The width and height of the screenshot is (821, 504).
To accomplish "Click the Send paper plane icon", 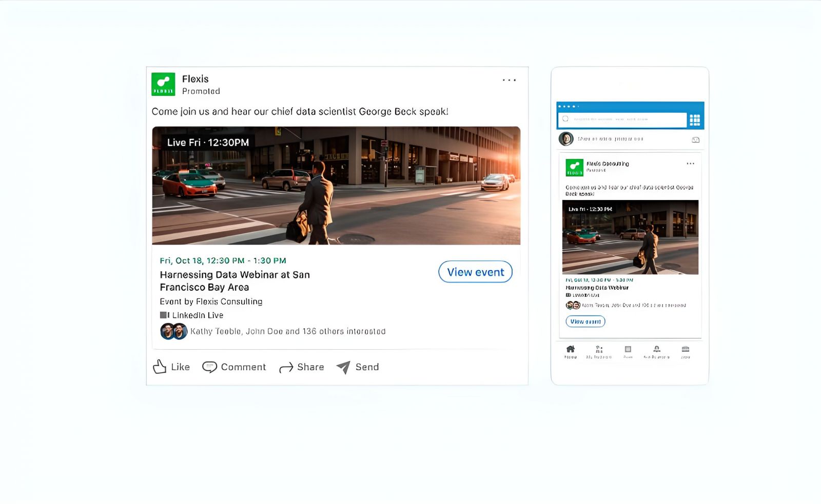I will 343,367.
